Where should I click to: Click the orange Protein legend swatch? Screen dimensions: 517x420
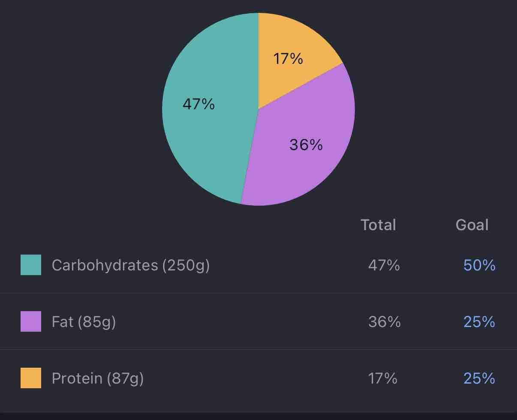click(31, 378)
